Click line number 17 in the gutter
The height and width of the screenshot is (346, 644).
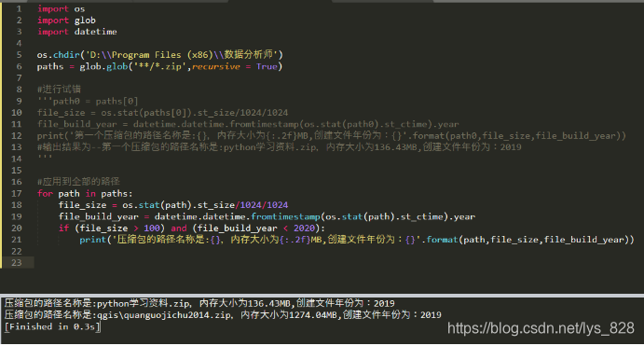click(x=17, y=193)
